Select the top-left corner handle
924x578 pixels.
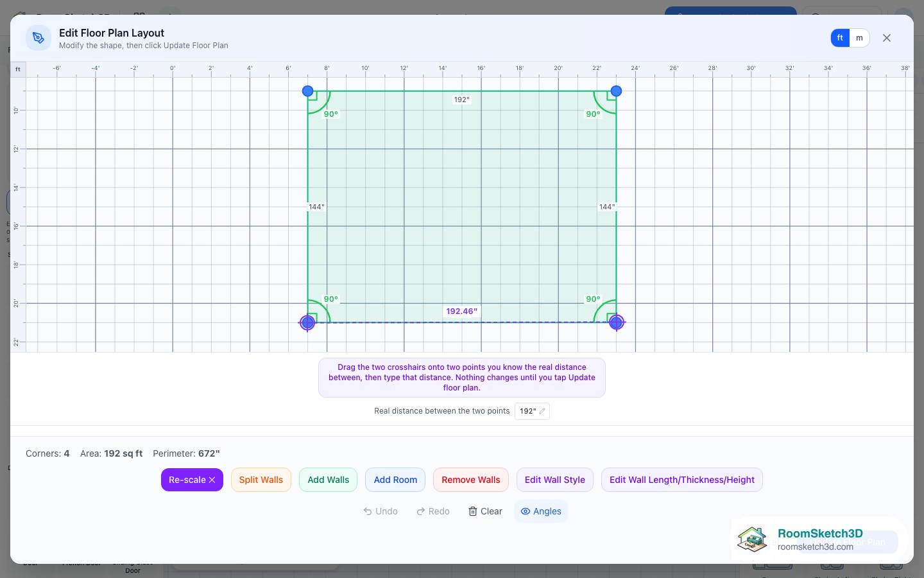tap(308, 91)
